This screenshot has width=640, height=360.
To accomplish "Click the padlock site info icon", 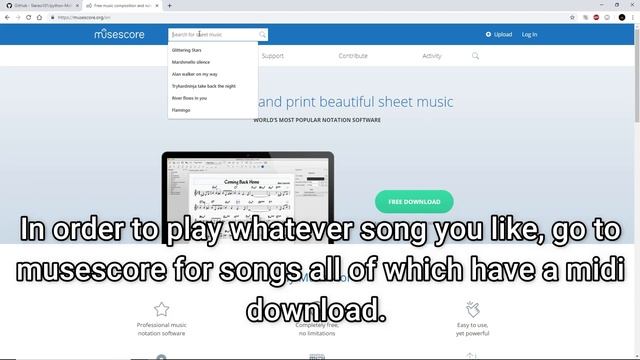I will (x=53, y=18).
